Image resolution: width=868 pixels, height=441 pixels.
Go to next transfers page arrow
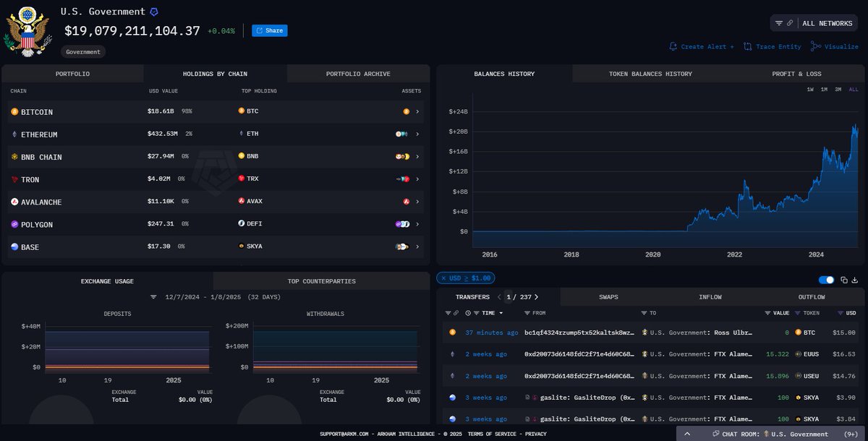click(x=536, y=297)
